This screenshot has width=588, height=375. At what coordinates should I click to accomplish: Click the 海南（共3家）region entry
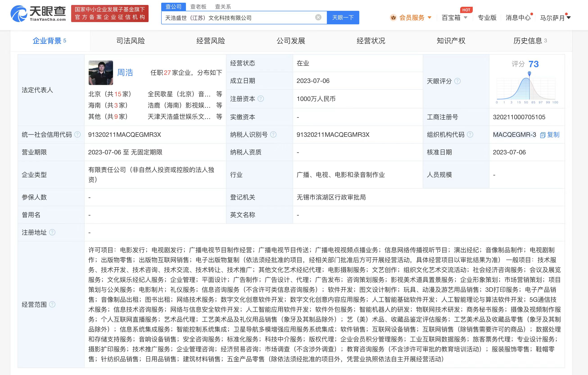108,105
